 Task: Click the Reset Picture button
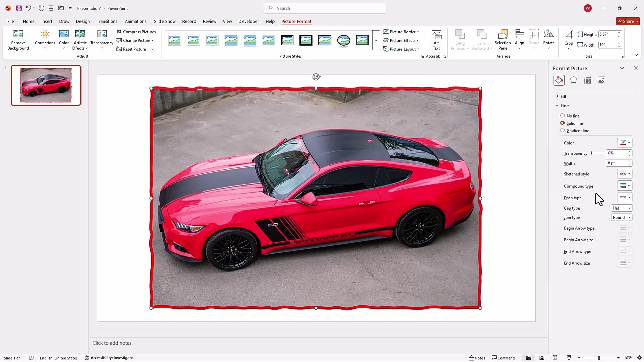(x=131, y=49)
